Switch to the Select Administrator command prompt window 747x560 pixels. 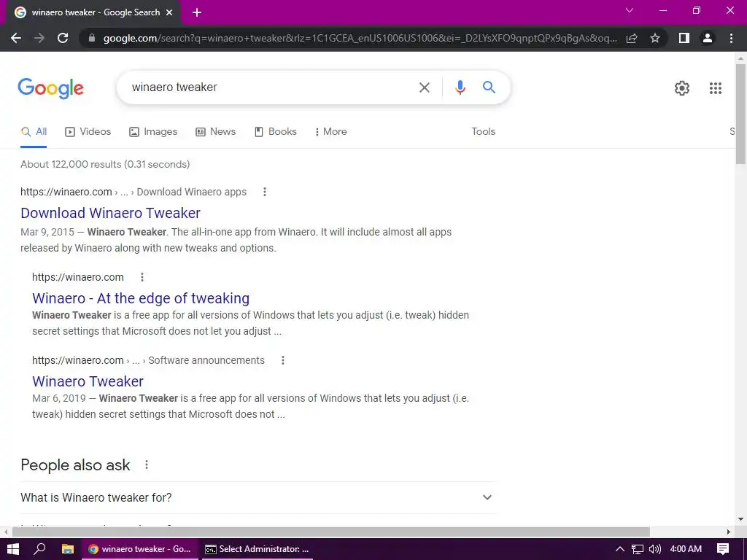click(258, 549)
